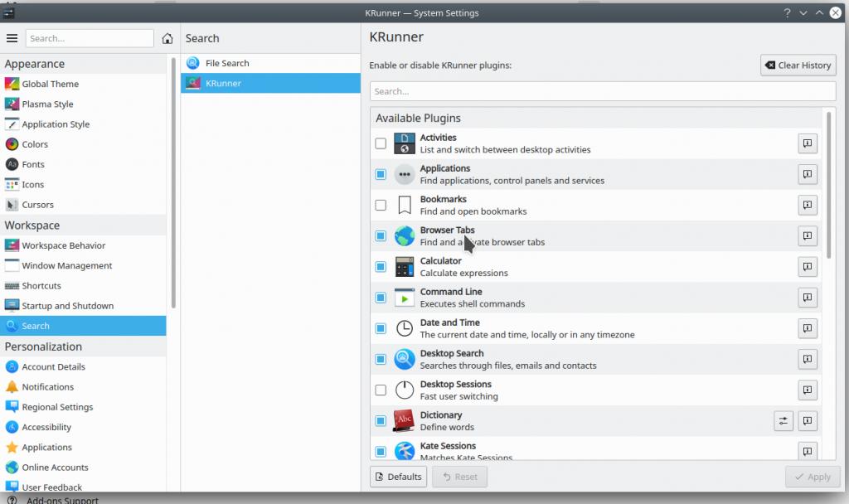The height and width of the screenshot is (504, 849).
Task: Click the Defaults button
Action: 398,477
